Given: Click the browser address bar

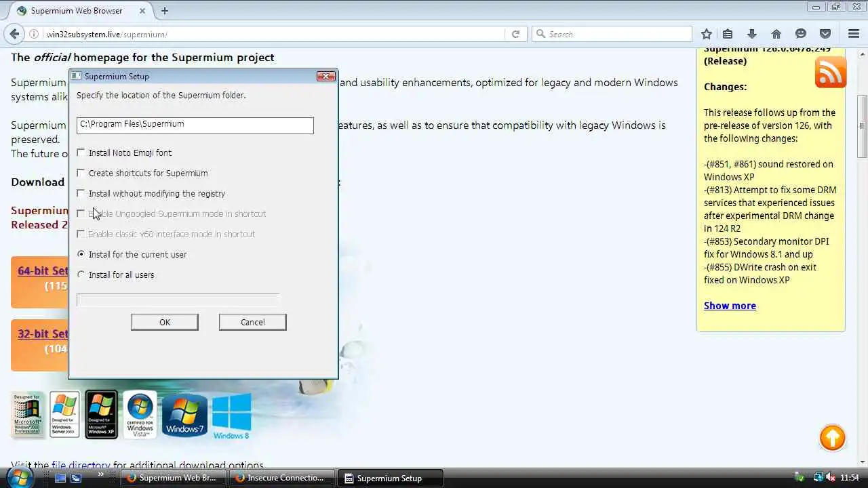Looking at the screenshot, I should [x=271, y=34].
